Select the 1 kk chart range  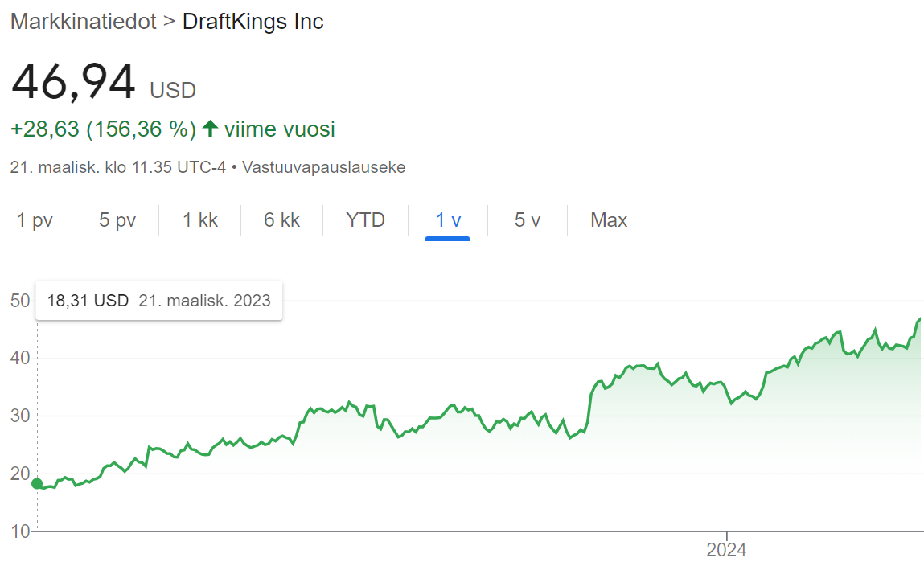tap(199, 219)
